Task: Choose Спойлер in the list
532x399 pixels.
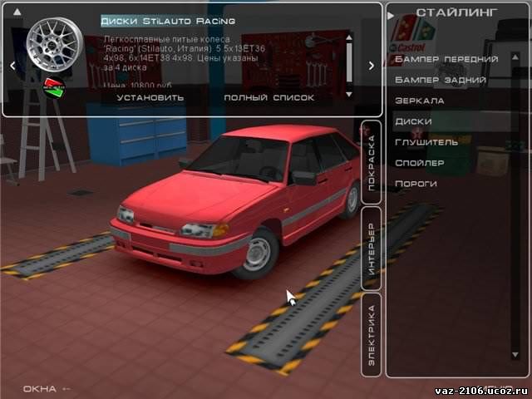Action: point(420,163)
